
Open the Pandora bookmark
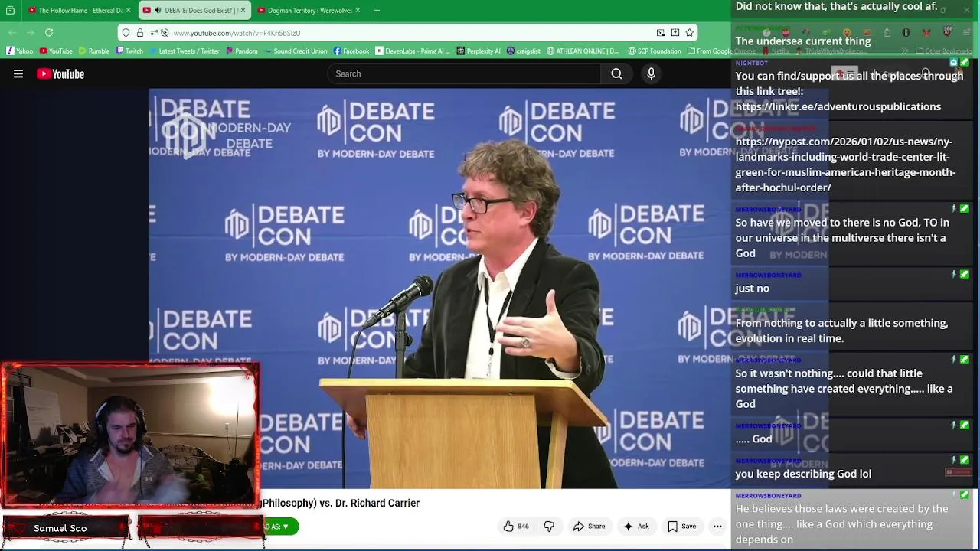pyautogui.click(x=240, y=51)
